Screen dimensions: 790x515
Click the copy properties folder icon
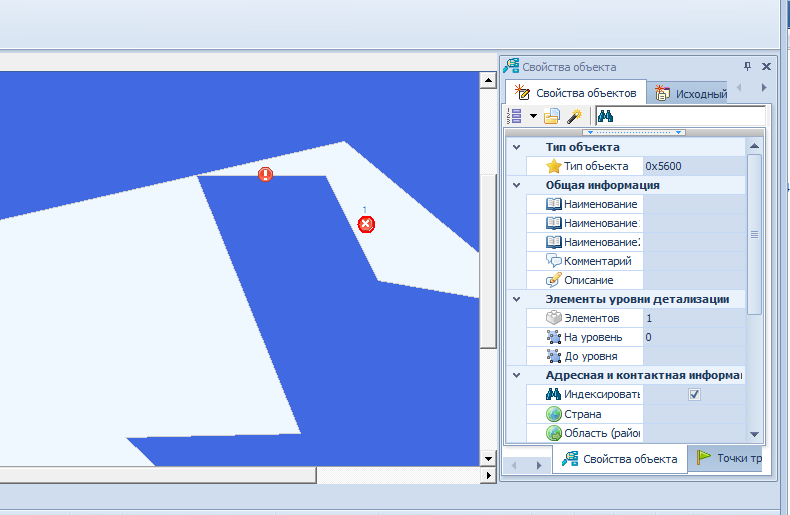click(x=552, y=116)
